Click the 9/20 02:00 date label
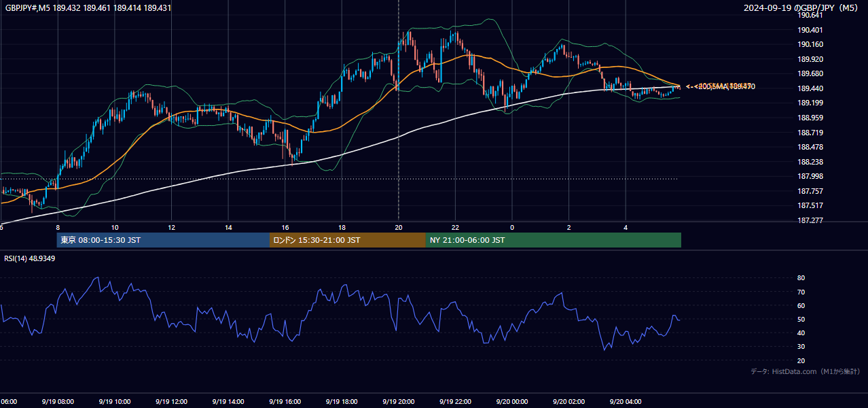Screen dimensions: 868x408 (x=568, y=402)
